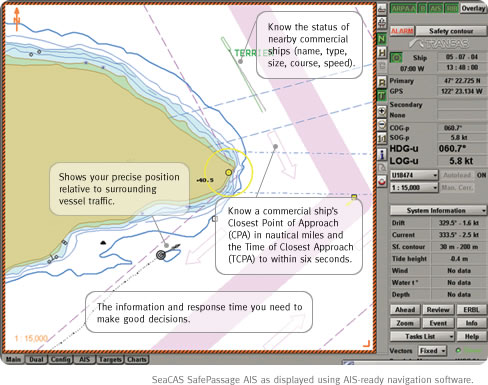
Task: Click the Tide height value -0.4 m
Action: [459, 259]
